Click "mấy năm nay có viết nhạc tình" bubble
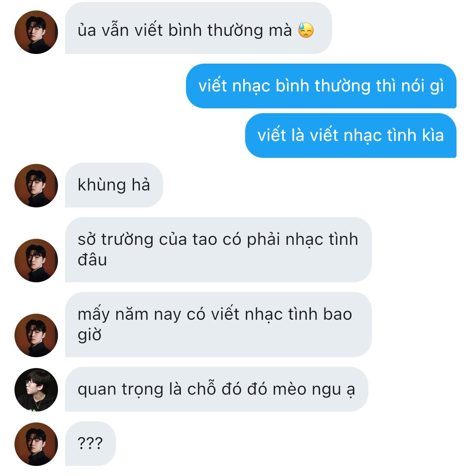This screenshot has width=471, height=476. (x=219, y=325)
